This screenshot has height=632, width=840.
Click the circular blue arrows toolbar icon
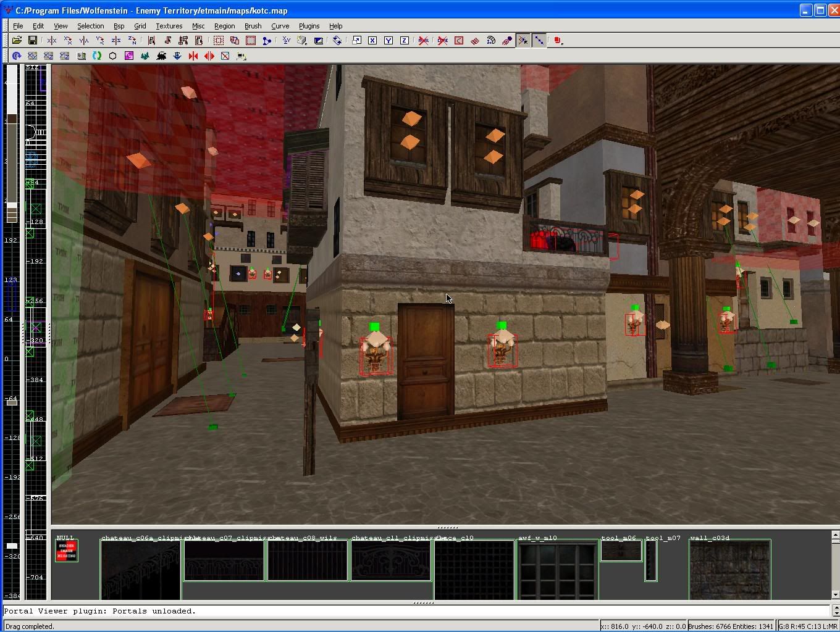pyautogui.click(x=337, y=41)
